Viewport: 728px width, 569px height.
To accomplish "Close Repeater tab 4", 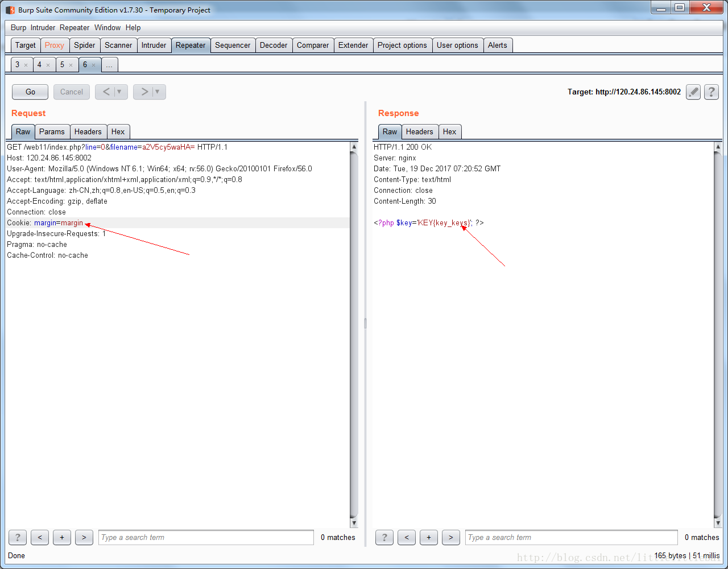I will 48,65.
